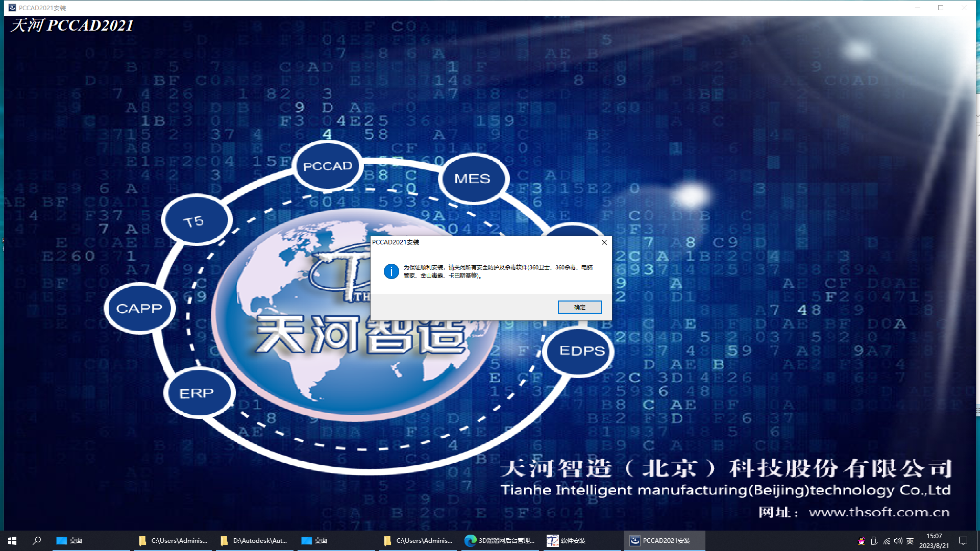The height and width of the screenshot is (551, 980).
Task: Maximize the PCCAD2021安装 main window
Action: click(x=941, y=8)
